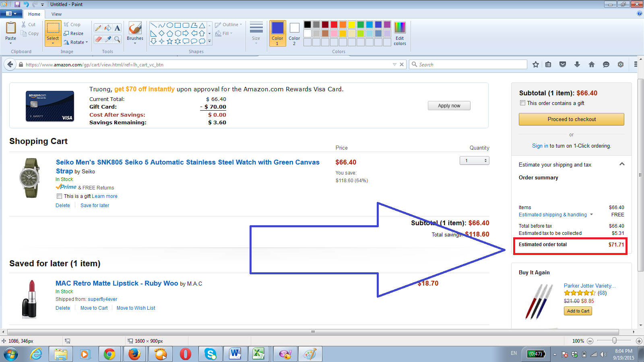This screenshot has height=362, width=644.
Task: Expand Estimated shipping & handling options
Action: pos(591,215)
